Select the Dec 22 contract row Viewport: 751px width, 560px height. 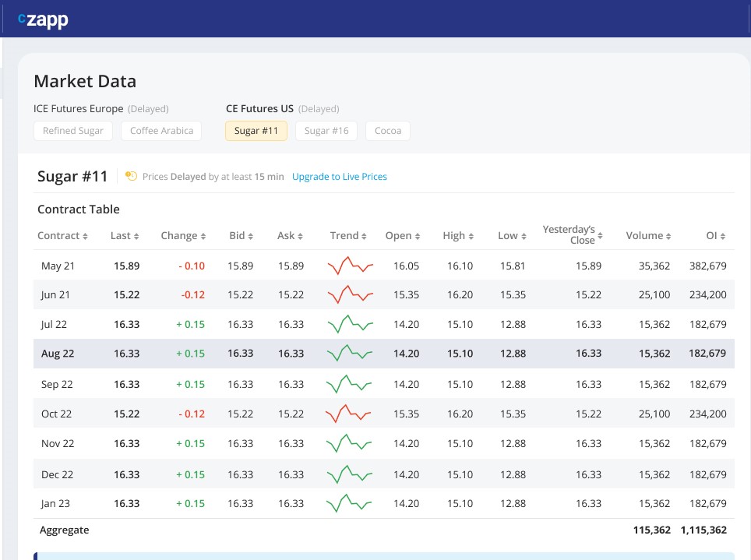coord(383,475)
